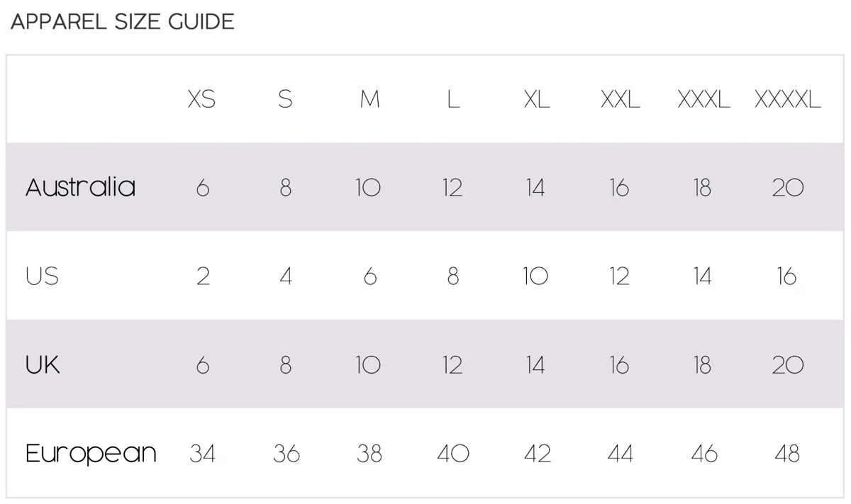
Task: Select the XS column header
Action: point(202,99)
